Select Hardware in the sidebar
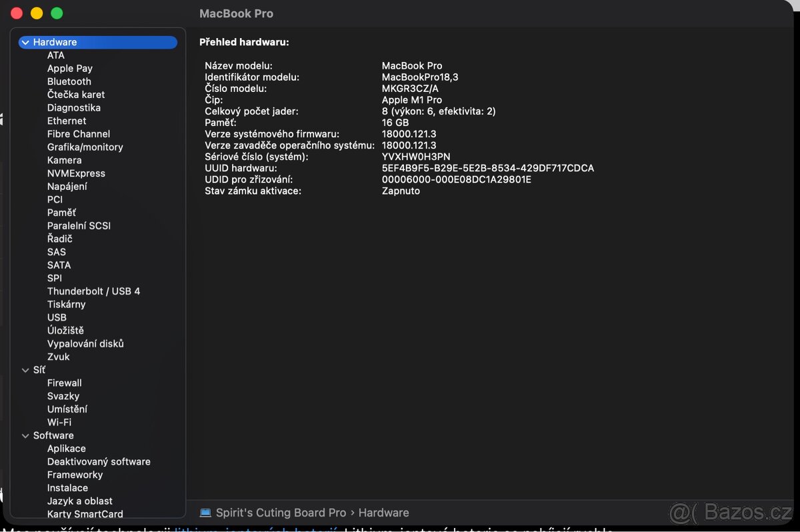This screenshot has width=800, height=532. 98,42
